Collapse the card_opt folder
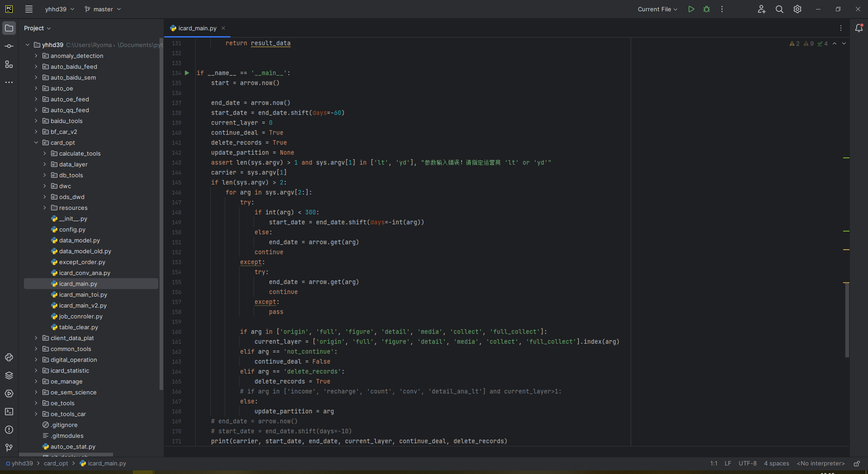The width and height of the screenshot is (868, 474). [x=36, y=142]
